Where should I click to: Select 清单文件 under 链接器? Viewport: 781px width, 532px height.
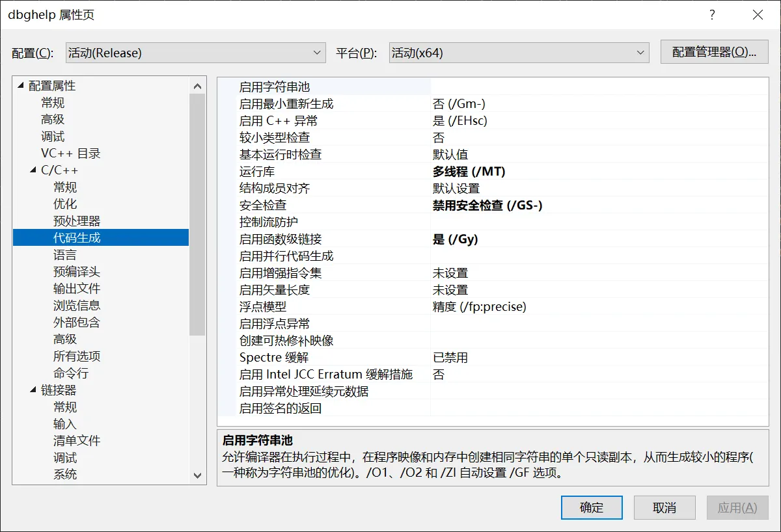[x=77, y=441]
